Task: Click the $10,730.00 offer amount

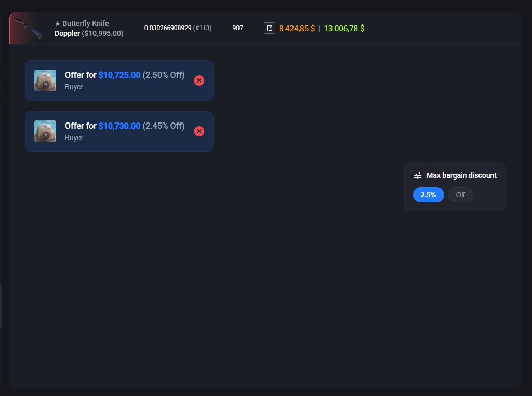Action: [119, 126]
